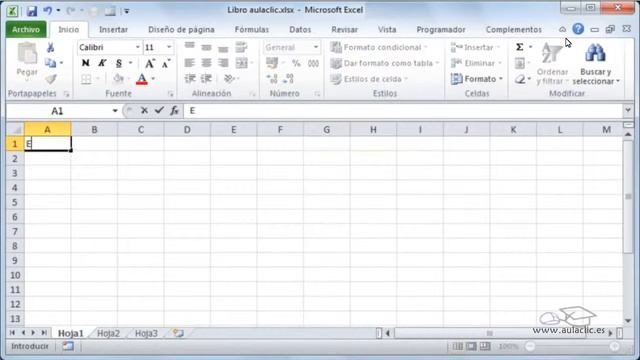This screenshot has width=640, height=360.
Task: Apply fill color bucket
Action: click(118, 79)
